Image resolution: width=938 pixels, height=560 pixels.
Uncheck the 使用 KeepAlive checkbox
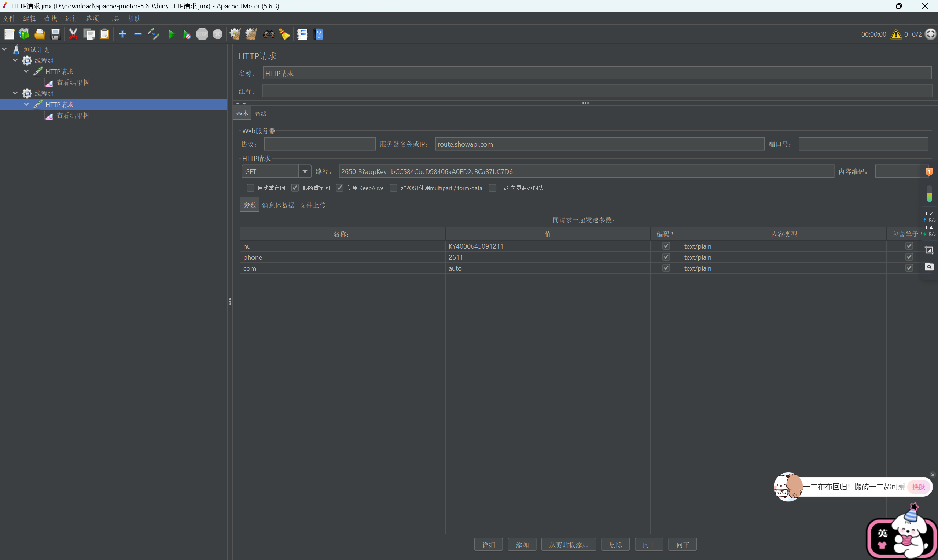click(340, 188)
